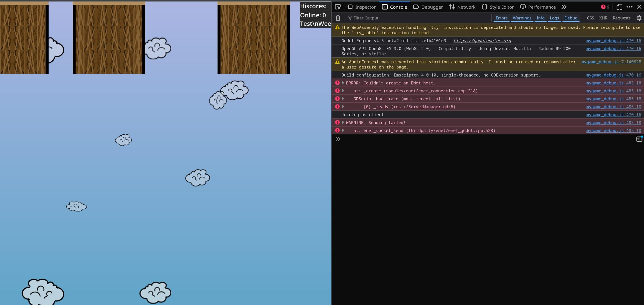Toggle the console split editor icon

point(639,139)
